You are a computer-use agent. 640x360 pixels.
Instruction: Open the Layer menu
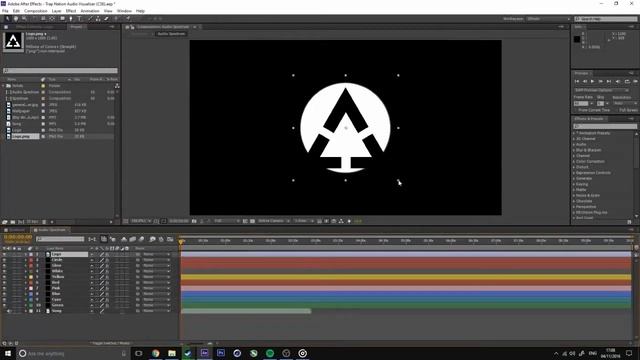[57, 11]
